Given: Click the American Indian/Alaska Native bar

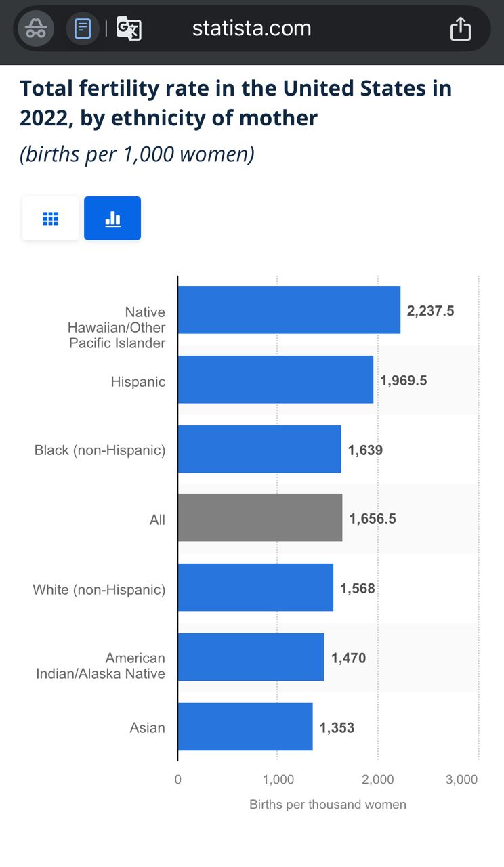Looking at the screenshot, I should tap(251, 657).
